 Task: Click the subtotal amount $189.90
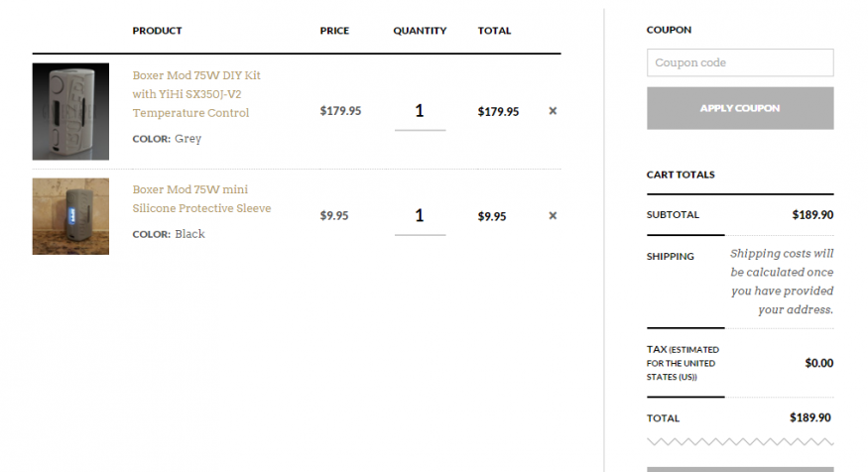pyautogui.click(x=812, y=215)
